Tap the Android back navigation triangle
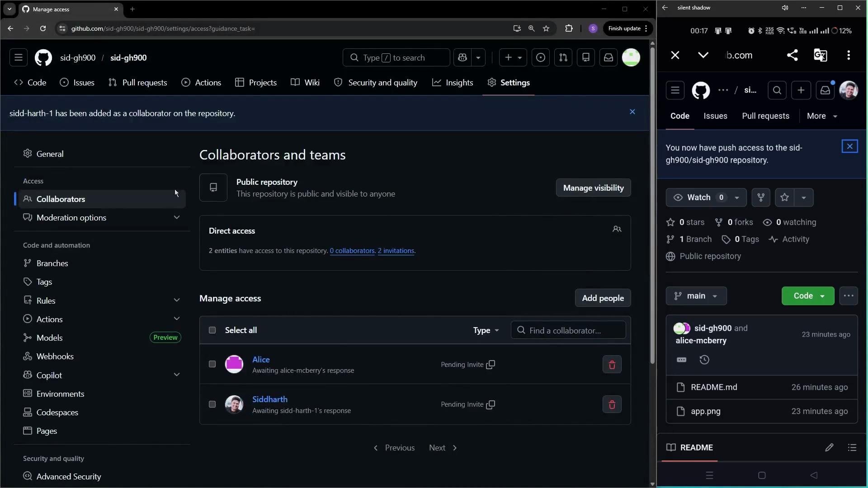 [814, 475]
